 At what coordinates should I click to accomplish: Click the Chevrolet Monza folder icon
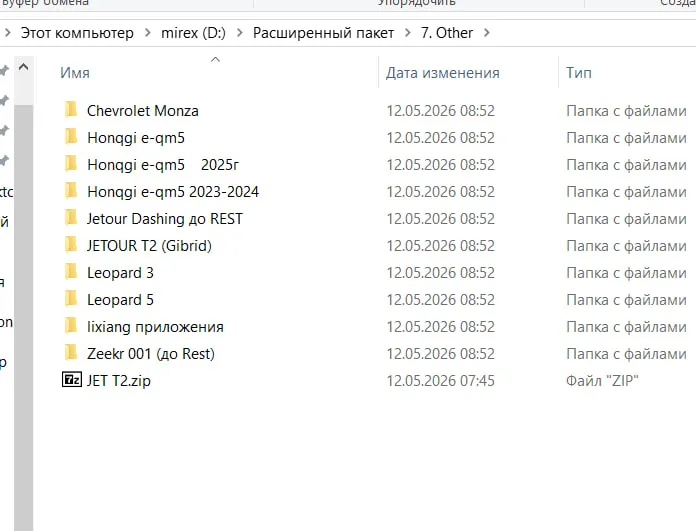tap(71, 110)
